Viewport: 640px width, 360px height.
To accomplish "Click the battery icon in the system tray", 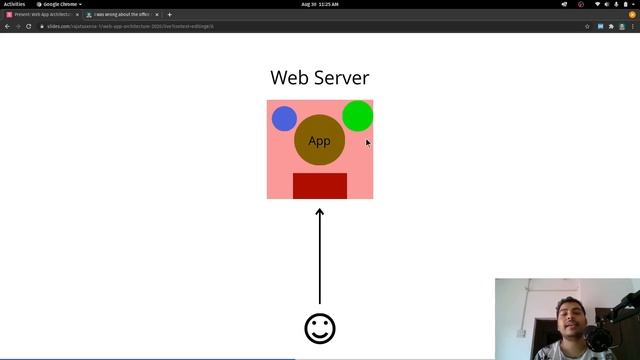I will pos(625,4).
